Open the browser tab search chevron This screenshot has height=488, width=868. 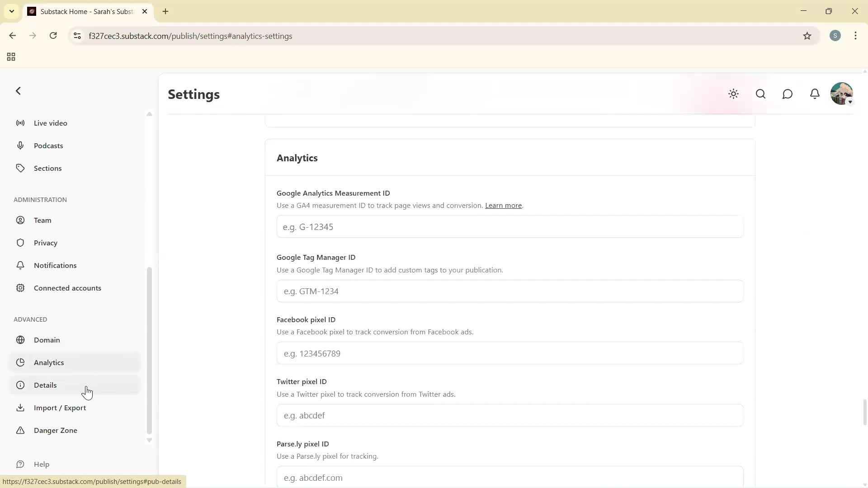12,11
